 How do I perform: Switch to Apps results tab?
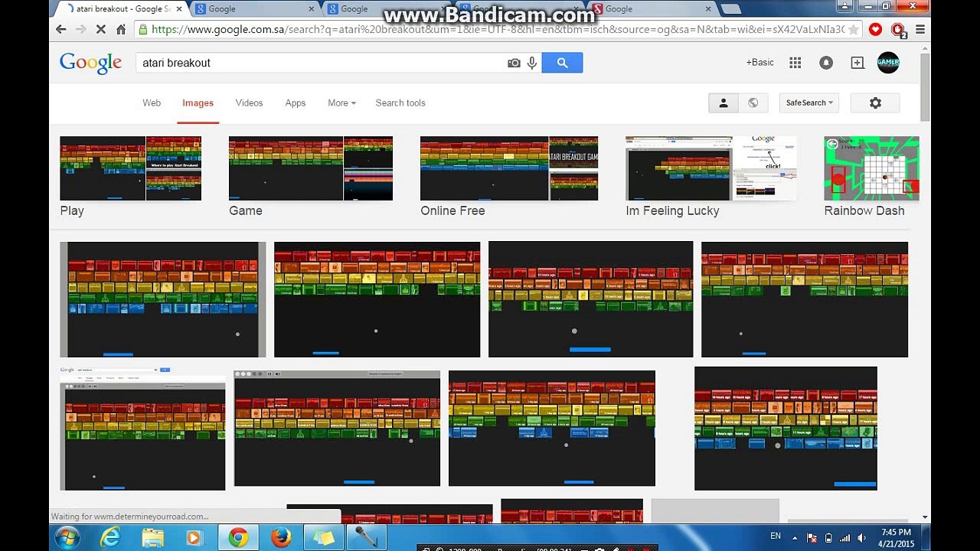(295, 103)
